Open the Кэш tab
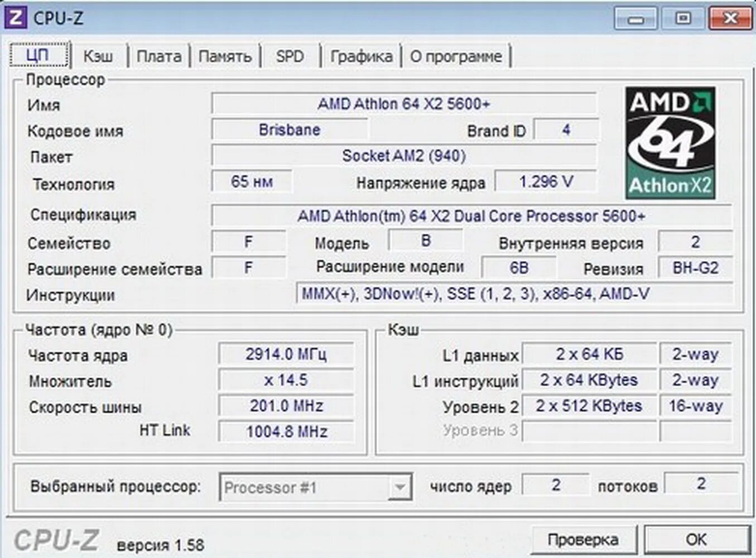Image resolution: width=756 pixels, height=558 pixels. click(98, 56)
